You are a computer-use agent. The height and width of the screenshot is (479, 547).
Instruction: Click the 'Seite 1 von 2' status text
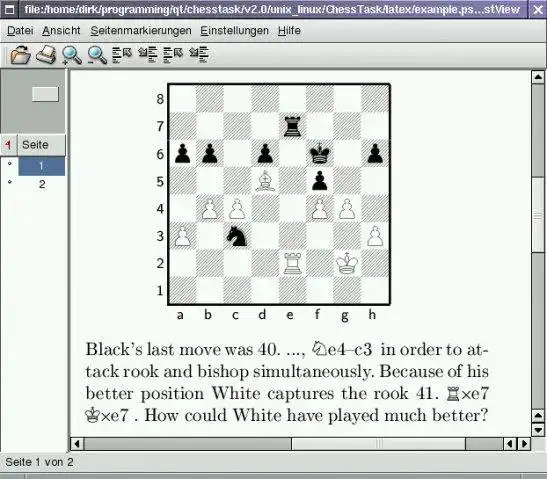coord(39,462)
